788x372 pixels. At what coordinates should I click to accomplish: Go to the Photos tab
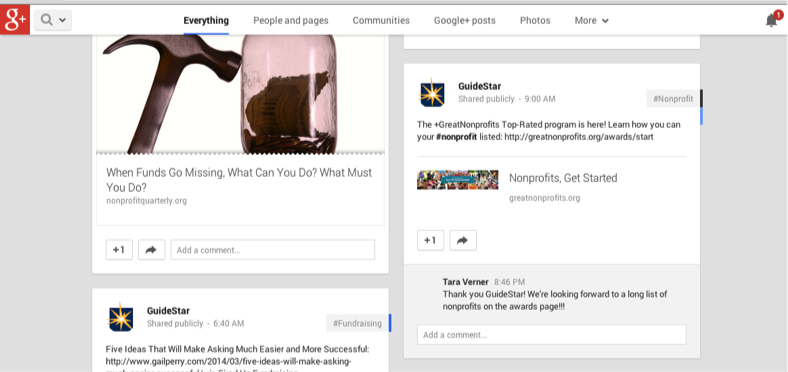[x=535, y=21]
